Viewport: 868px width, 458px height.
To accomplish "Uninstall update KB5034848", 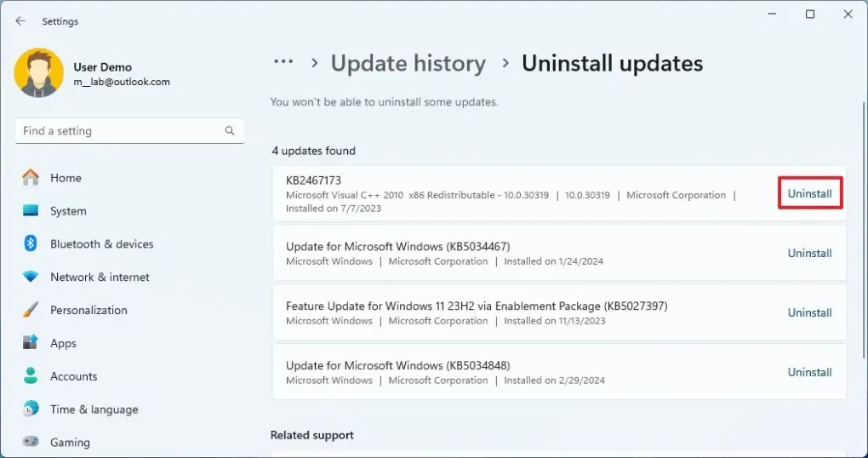I will coord(810,373).
